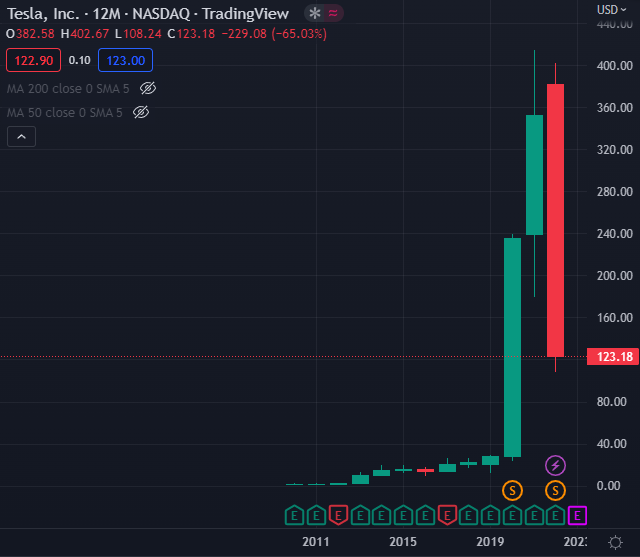Click the green 2021 candle body

(x=534, y=175)
